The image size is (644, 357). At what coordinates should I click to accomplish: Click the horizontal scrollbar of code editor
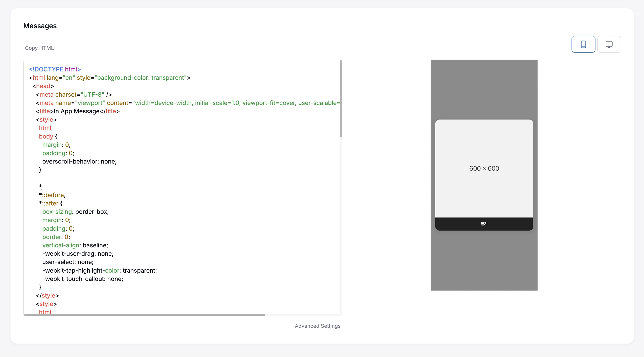tap(145, 315)
